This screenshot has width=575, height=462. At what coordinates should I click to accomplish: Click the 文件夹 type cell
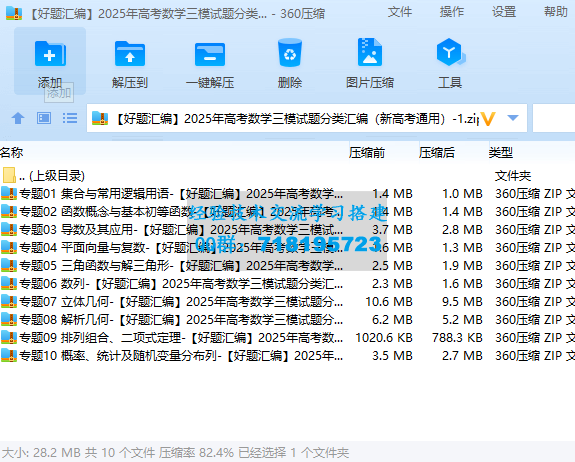click(513, 176)
